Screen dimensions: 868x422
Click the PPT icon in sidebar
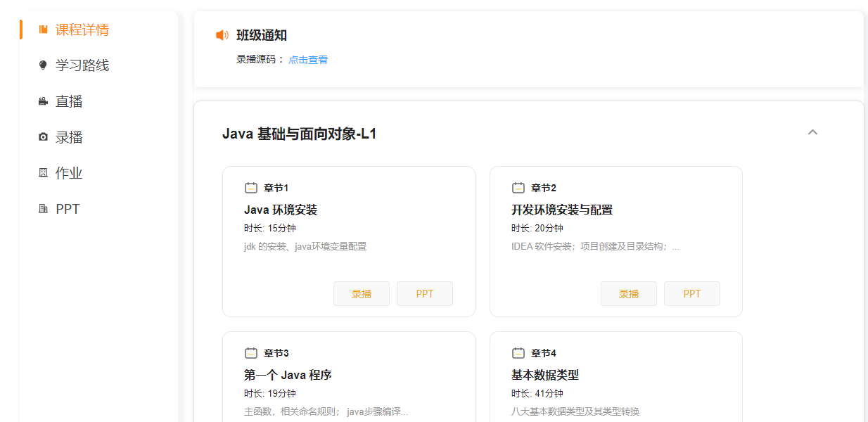tap(43, 209)
